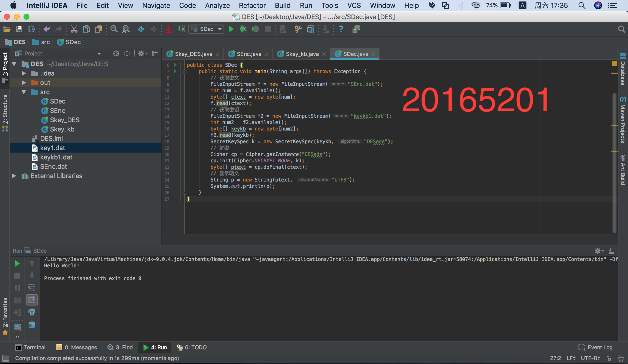Viewport: 628px width, 364px height.
Task: Select keykb1.dat in project tree
Action: [56, 157]
